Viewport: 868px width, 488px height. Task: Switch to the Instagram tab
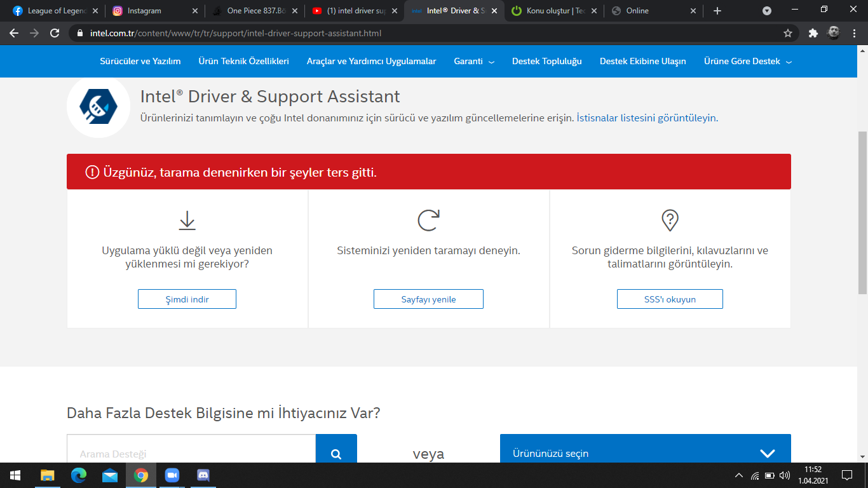[154, 11]
